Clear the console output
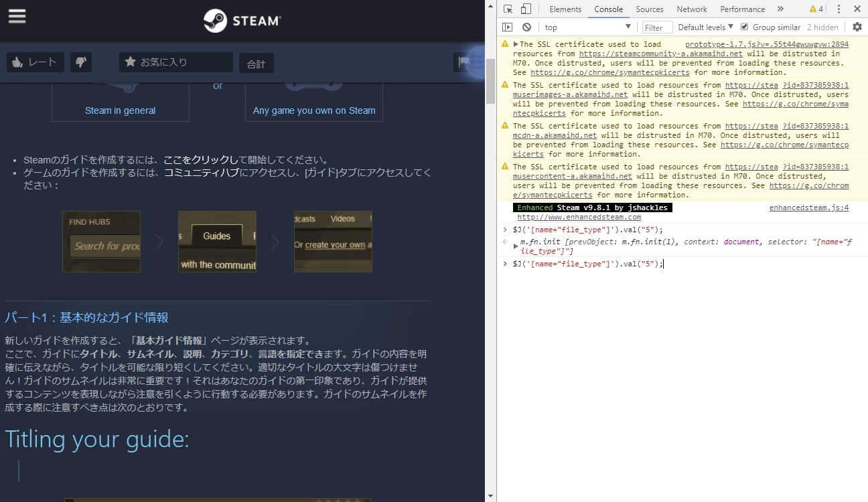868x502 pixels. tap(526, 27)
